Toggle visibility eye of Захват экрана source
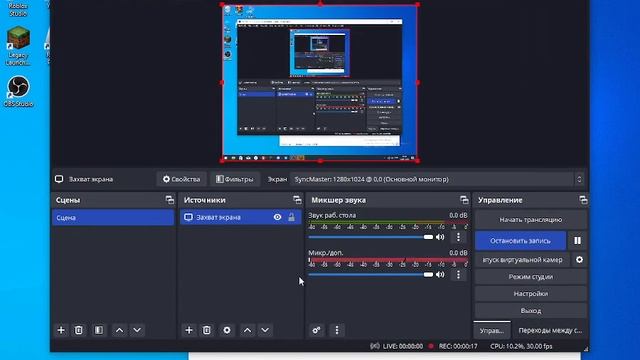Image resolution: width=640 pixels, height=360 pixels. coord(278,218)
